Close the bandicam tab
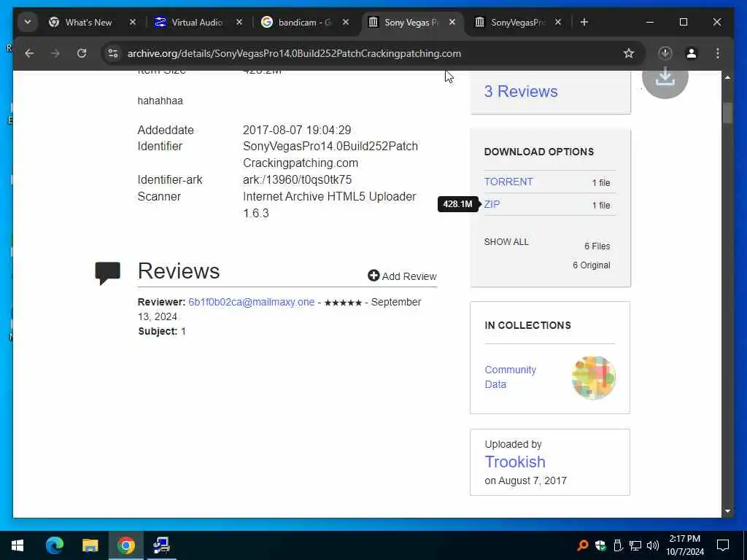Viewport: 747px width, 560px height. coord(346,23)
